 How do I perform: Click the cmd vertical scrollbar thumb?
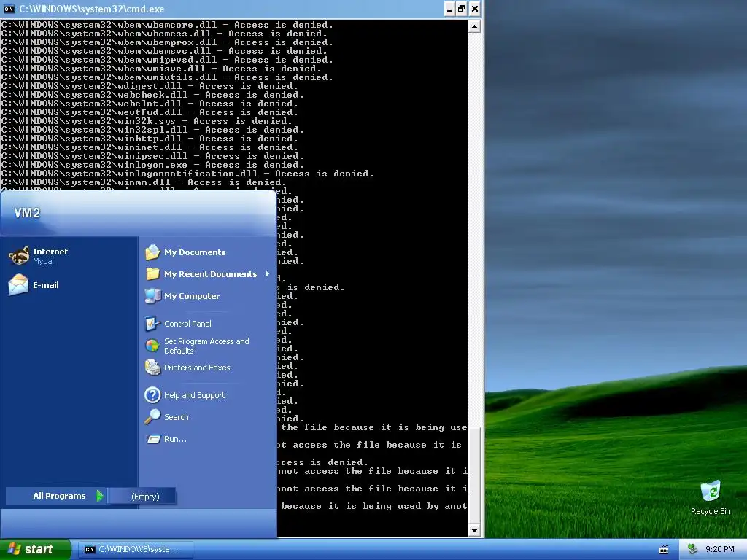click(x=474, y=475)
